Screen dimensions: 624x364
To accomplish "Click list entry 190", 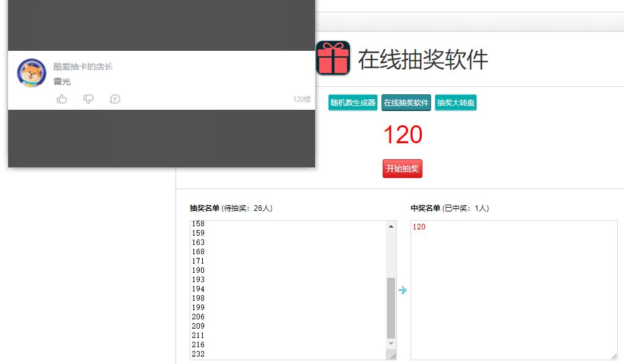I will point(198,270).
